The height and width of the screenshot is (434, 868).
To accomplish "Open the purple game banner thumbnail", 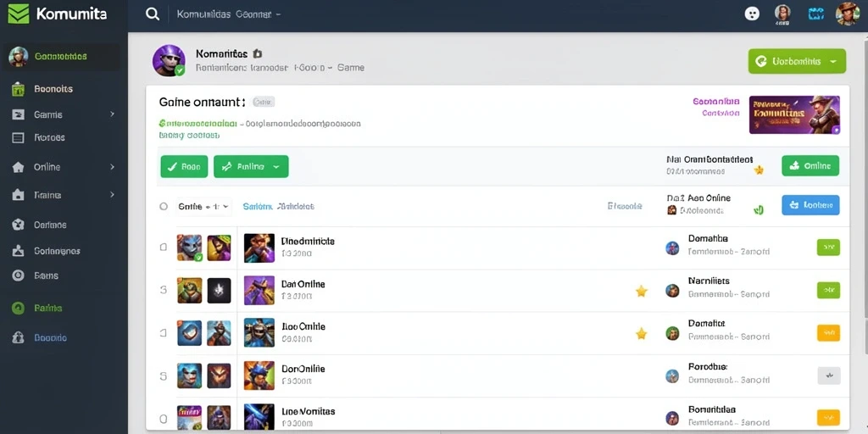I will [794, 114].
